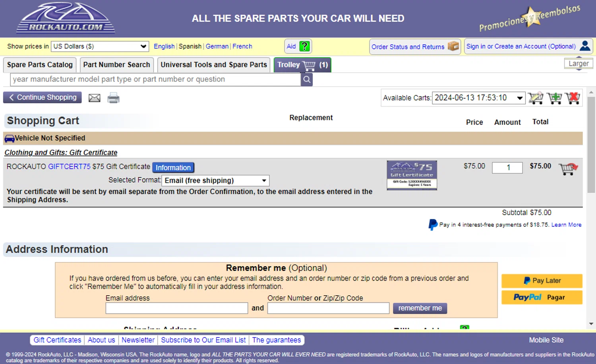
Task: Click the page scrollbar up arrow
Action: [591, 92]
